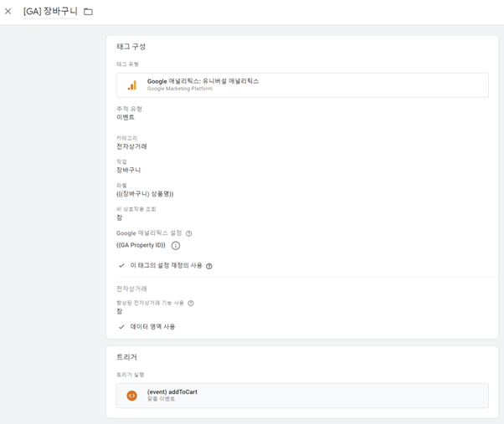This screenshot has height=424, width=504.
Task: Click the {{GA Property ID}} variable text
Action: point(141,245)
